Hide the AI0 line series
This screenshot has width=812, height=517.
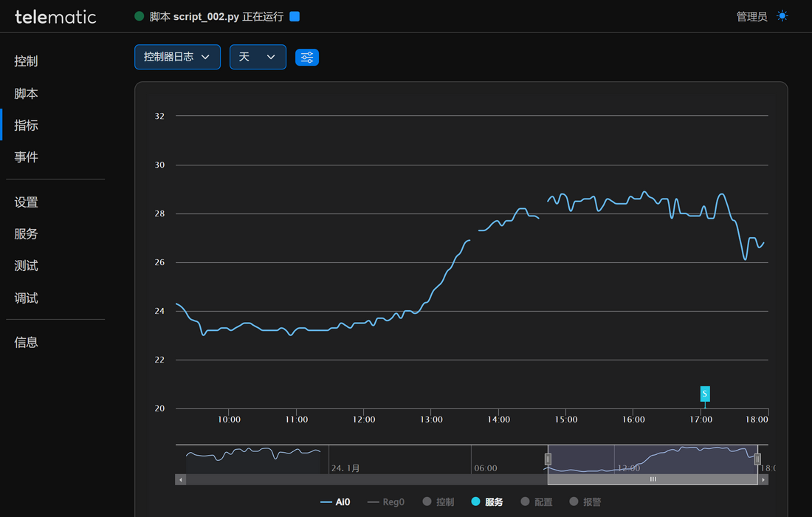(x=336, y=502)
